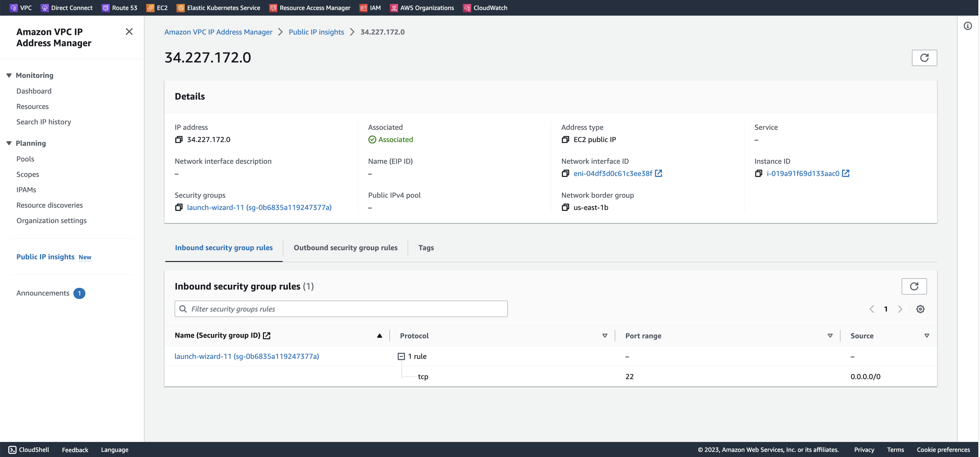Open CloudShell from the footer

[29, 450]
